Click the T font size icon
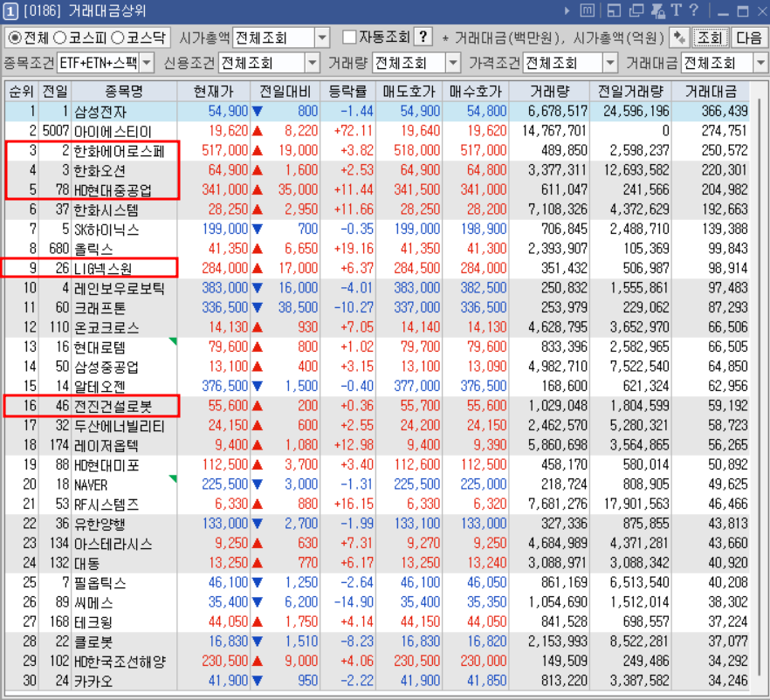Viewport: 770px width, 700px height. (677, 10)
